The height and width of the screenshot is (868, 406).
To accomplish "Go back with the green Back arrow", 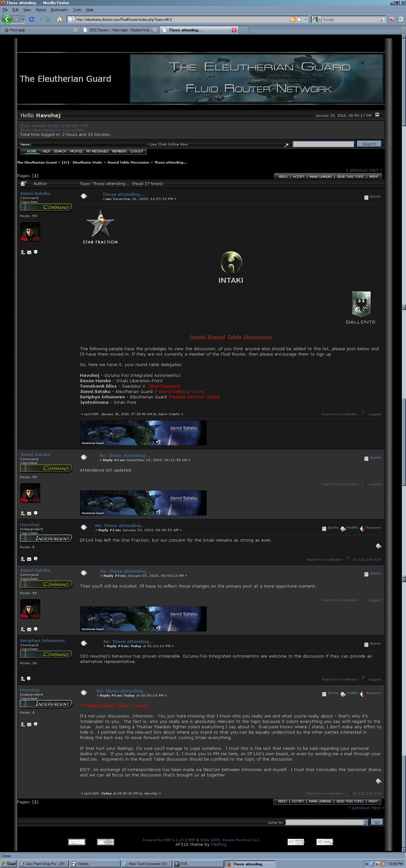I will (x=7, y=19).
